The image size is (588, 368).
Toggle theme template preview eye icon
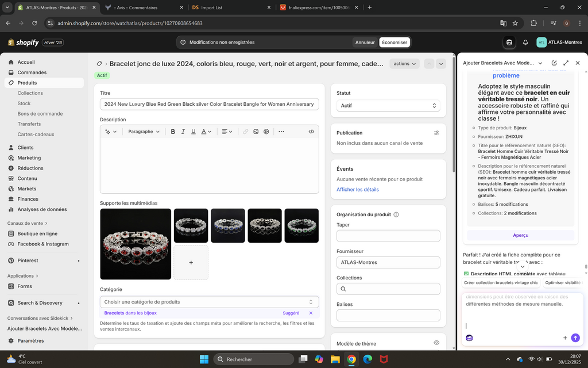436,343
